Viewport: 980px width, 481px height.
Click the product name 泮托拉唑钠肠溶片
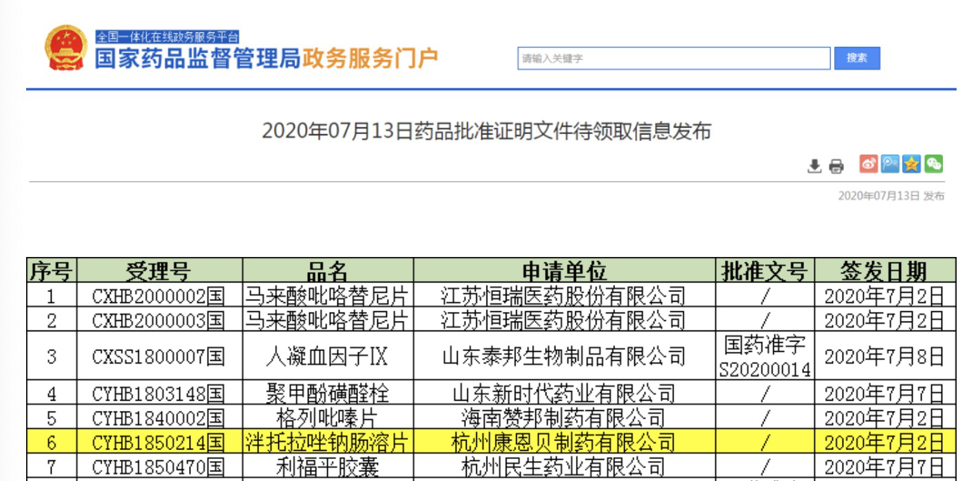tap(327, 441)
